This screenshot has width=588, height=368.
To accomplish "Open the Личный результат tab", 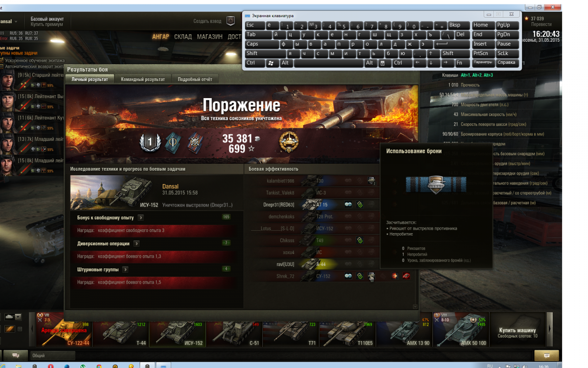I will pos(90,79).
